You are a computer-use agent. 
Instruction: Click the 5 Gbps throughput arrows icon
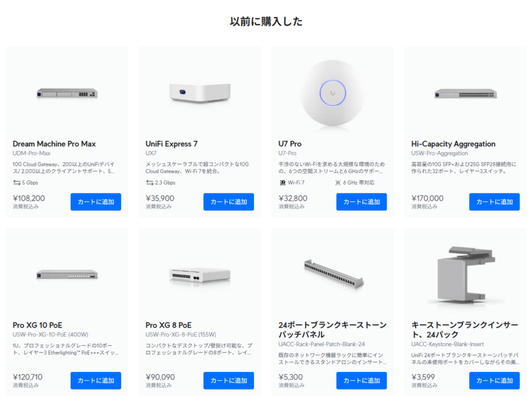[x=17, y=183]
